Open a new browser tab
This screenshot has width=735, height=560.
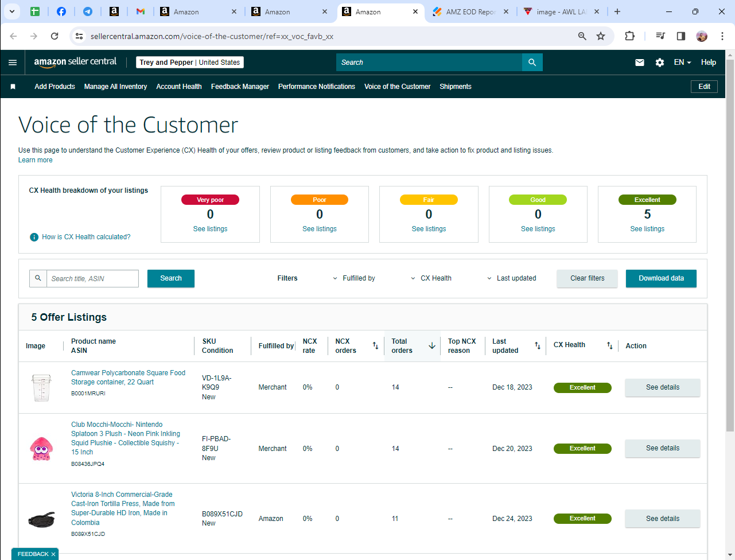coord(617,11)
